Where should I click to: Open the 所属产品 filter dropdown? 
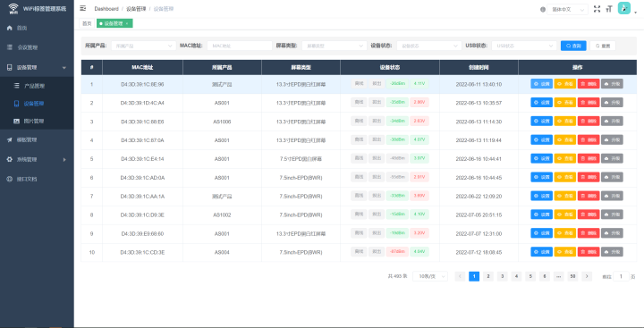coord(143,46)
